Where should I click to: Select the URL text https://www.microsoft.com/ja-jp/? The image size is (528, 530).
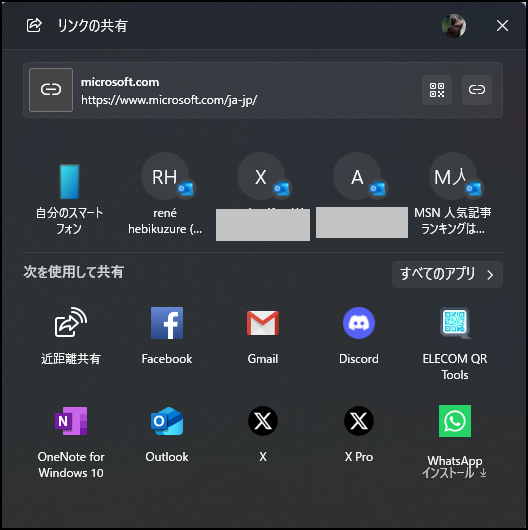pyautogui.click(x=169, y=100)
